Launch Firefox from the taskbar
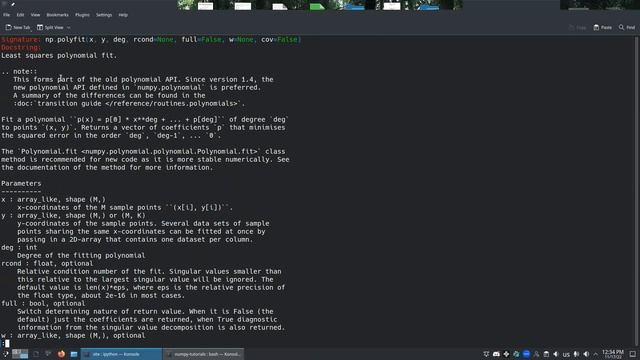Viewport: 640px width, 360px height. coord(61,354)
